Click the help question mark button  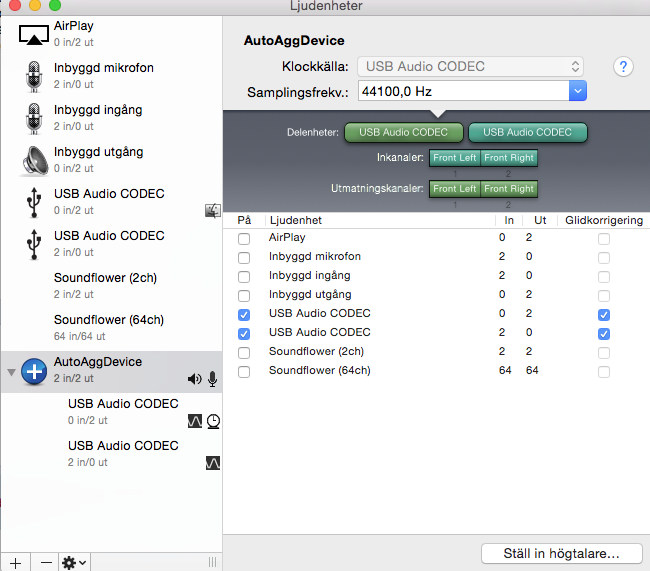coord(624,67)
